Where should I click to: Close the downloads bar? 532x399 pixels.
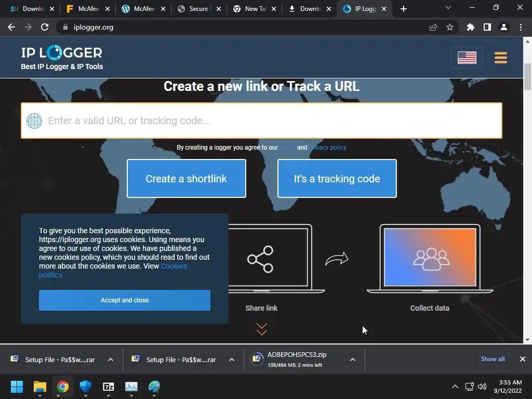523,359
